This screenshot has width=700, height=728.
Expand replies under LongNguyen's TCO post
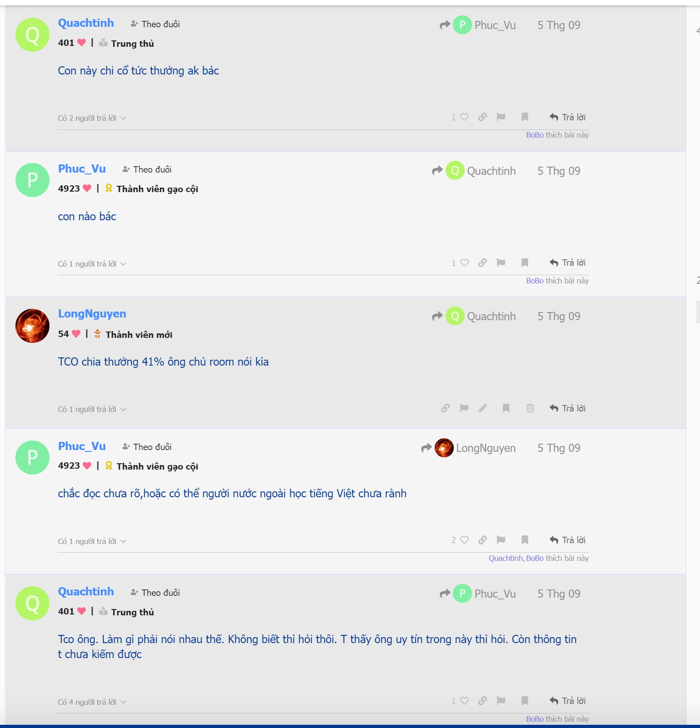pyautogui.click(x=92, y=409)
